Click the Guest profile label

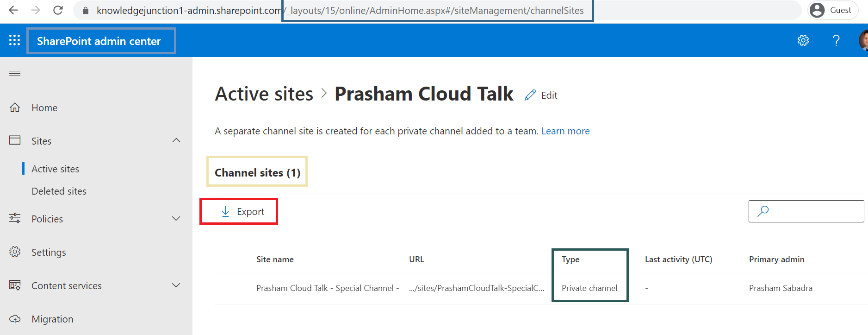coord(841,10)
